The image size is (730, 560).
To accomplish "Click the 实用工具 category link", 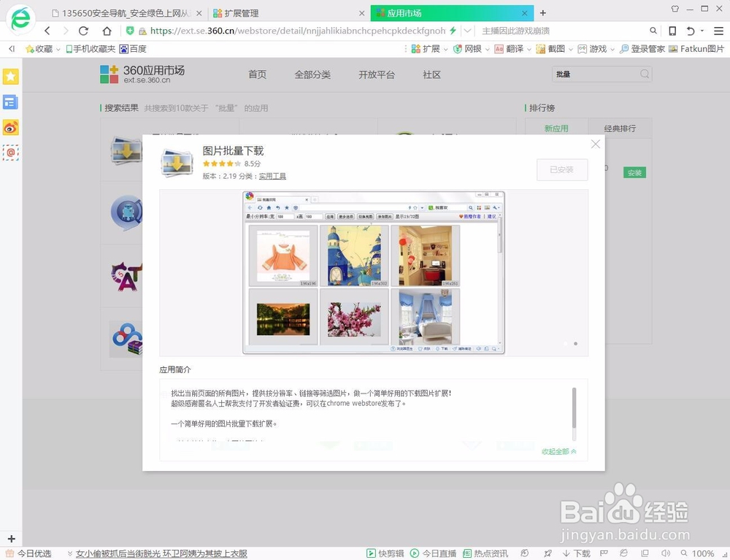I will (272, 176).
